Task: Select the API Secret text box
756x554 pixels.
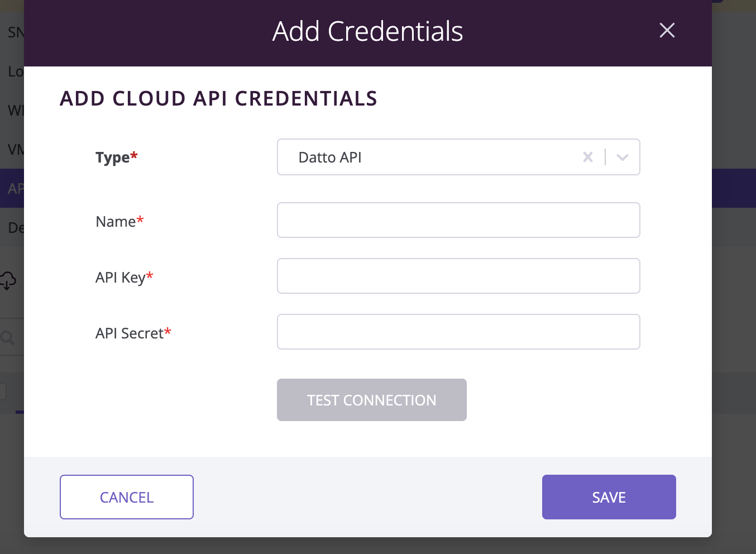Action: (458, 332)
